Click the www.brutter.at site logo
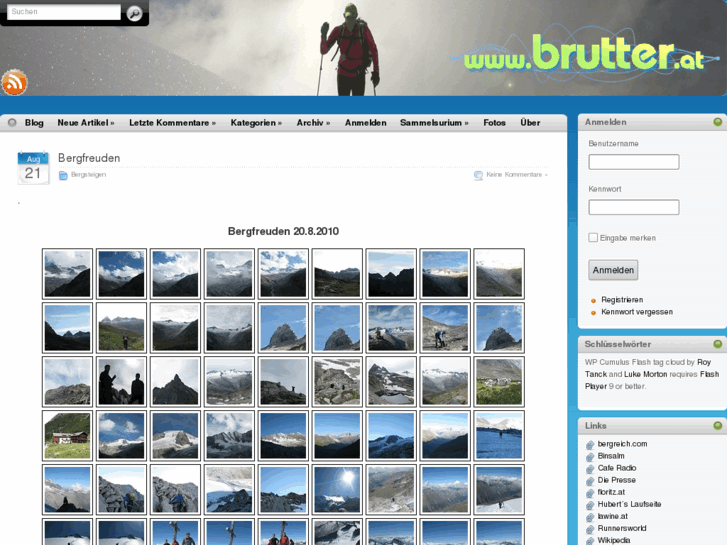 click(x=583, y=53)
